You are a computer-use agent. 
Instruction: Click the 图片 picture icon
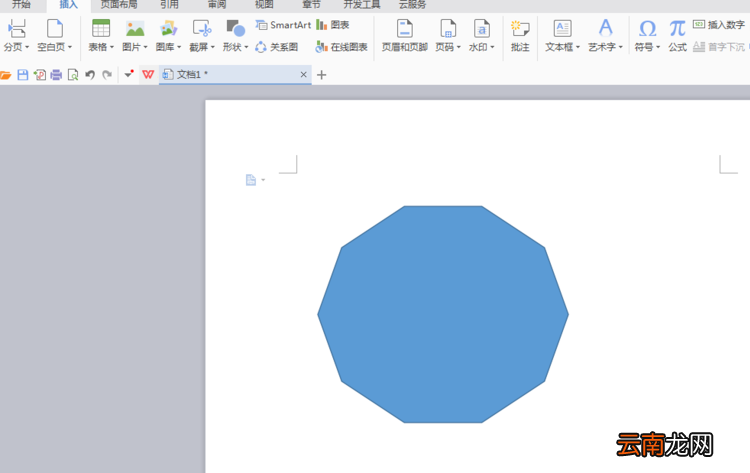point(135,29)
